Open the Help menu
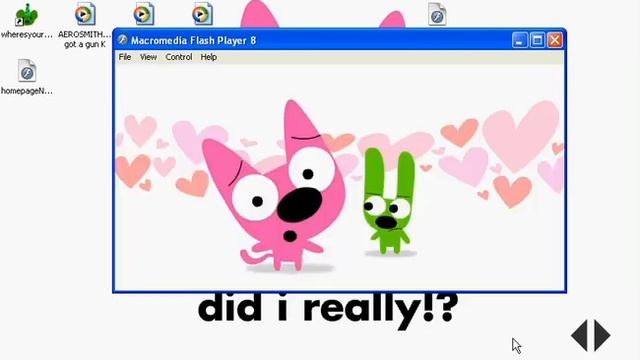 [209, 57]
